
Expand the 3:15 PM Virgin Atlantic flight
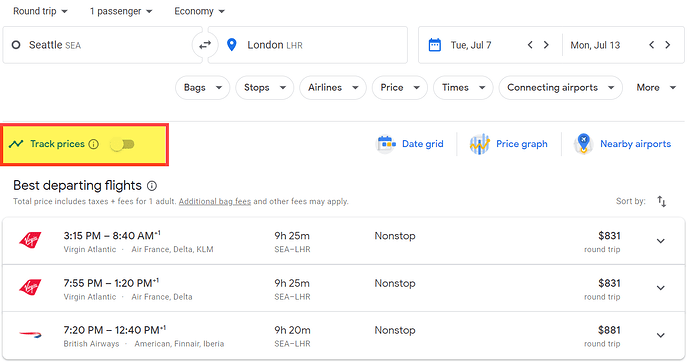(661, 241)
